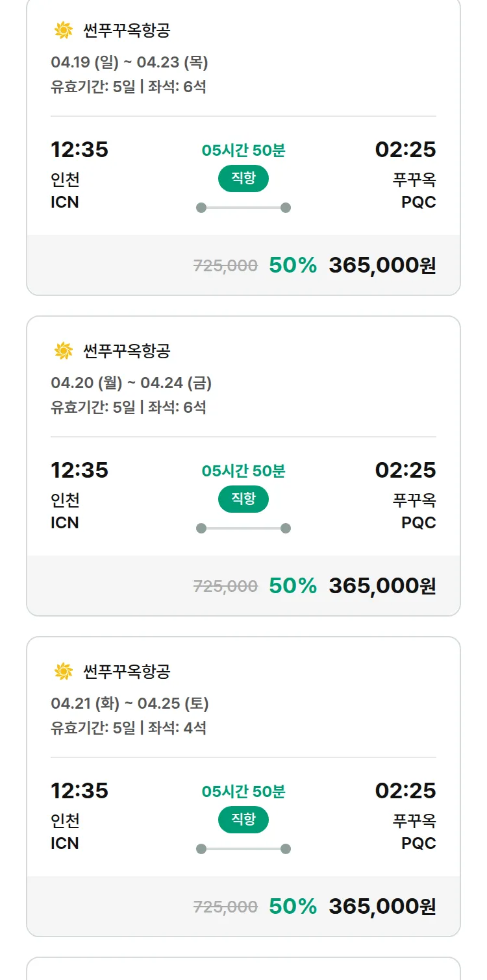Click the seat info showing 좌석: 4석

pos(177,728)
